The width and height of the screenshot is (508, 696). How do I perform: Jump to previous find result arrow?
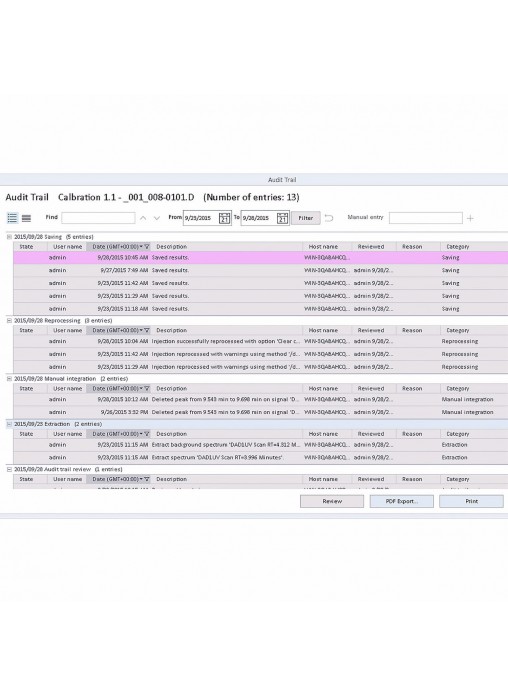143,218
